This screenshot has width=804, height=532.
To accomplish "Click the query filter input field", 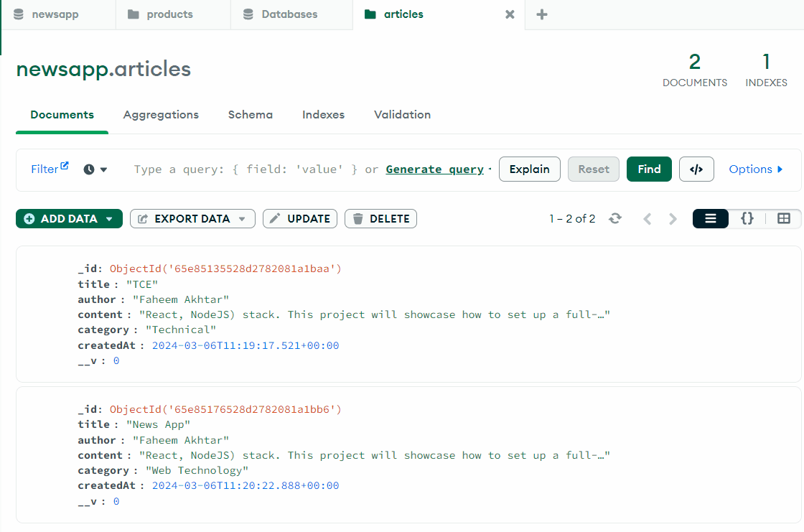I will point(244,169).
